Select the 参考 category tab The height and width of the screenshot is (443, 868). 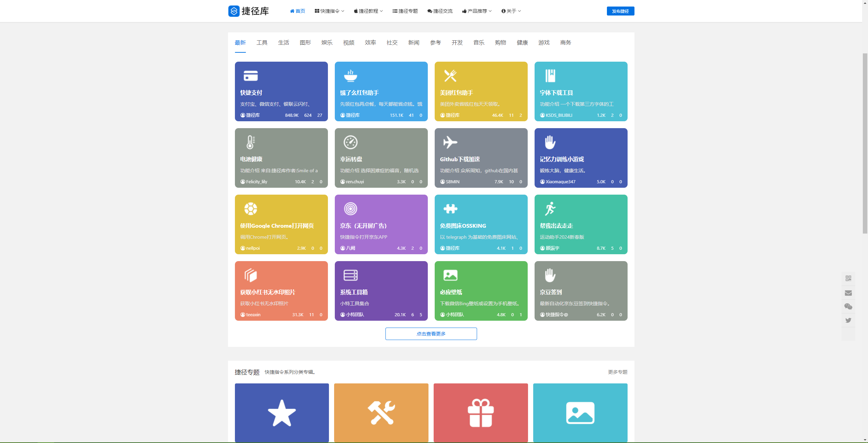435,43
